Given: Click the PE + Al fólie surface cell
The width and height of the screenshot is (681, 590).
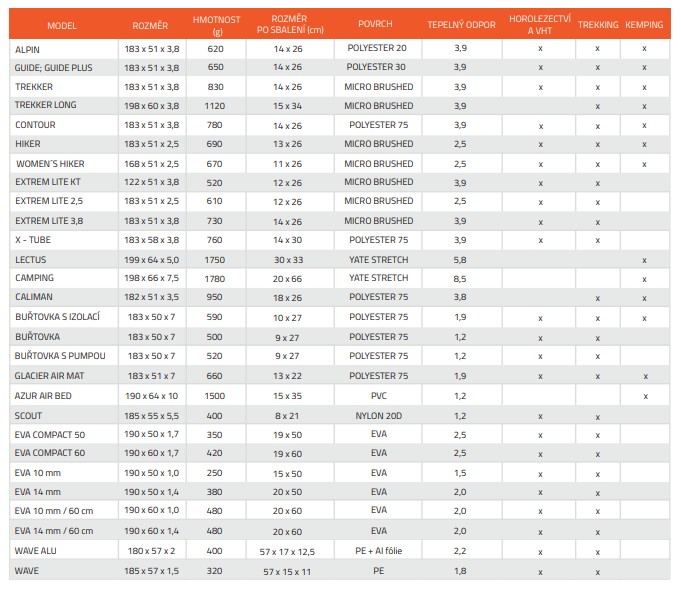Looking at the screenshot, I should click(x=379, y=551).
